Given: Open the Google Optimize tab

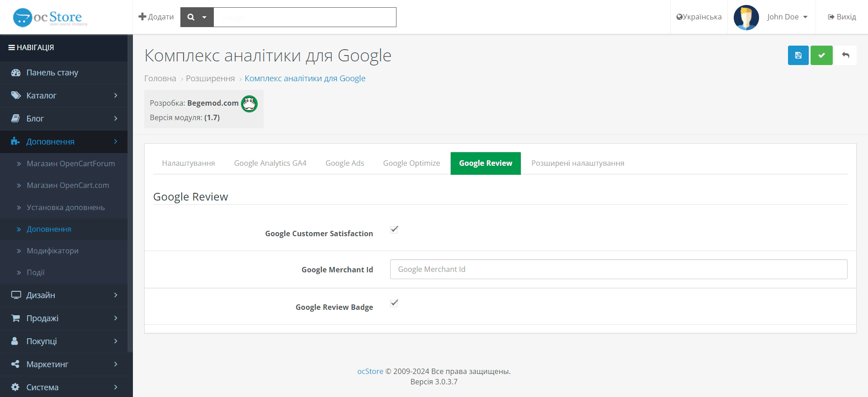Looking at the screenshot, I should (411, 163).
